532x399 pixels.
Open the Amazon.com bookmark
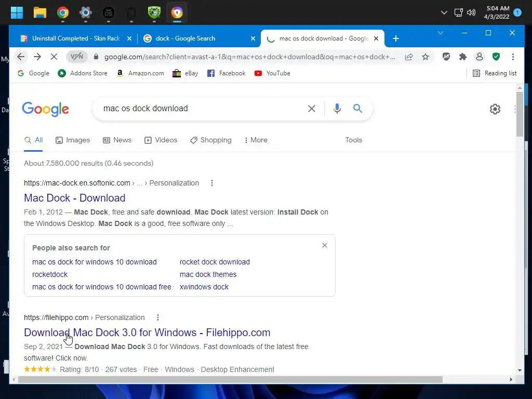point(140,73)
